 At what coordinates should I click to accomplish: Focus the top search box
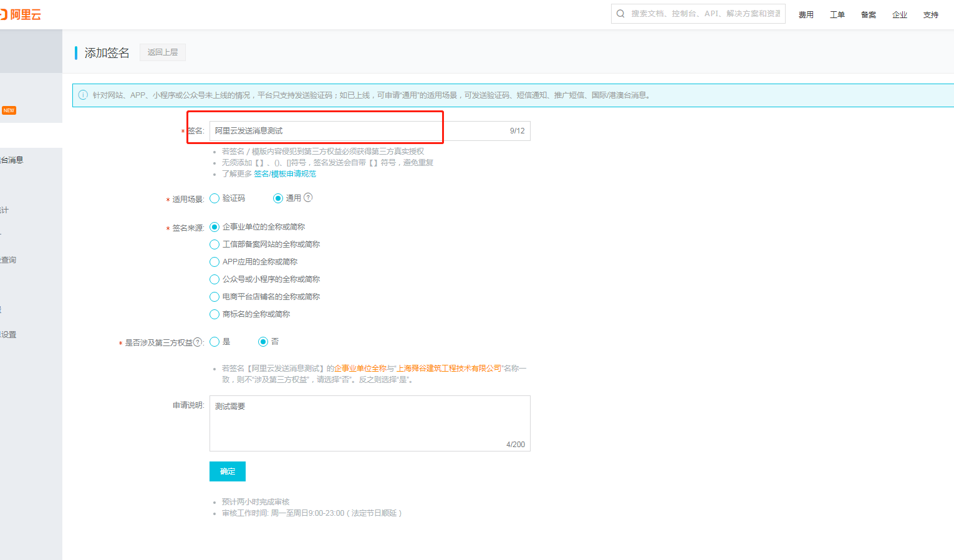click(698, 14)
